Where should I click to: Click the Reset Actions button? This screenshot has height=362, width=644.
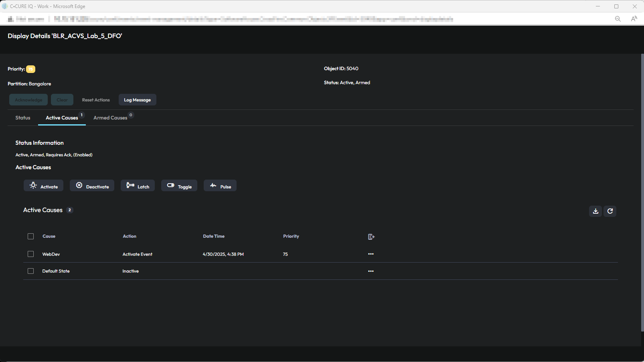tap(96, 100)
